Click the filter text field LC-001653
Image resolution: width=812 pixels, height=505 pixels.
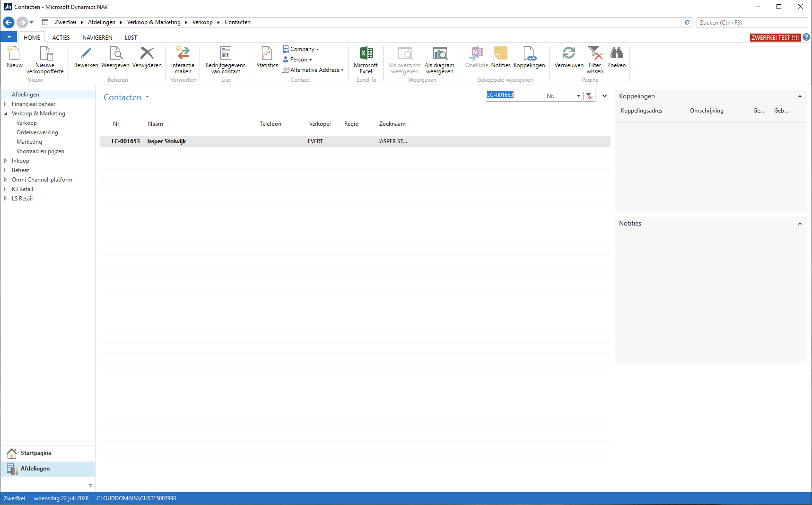[x=515, y=96]
